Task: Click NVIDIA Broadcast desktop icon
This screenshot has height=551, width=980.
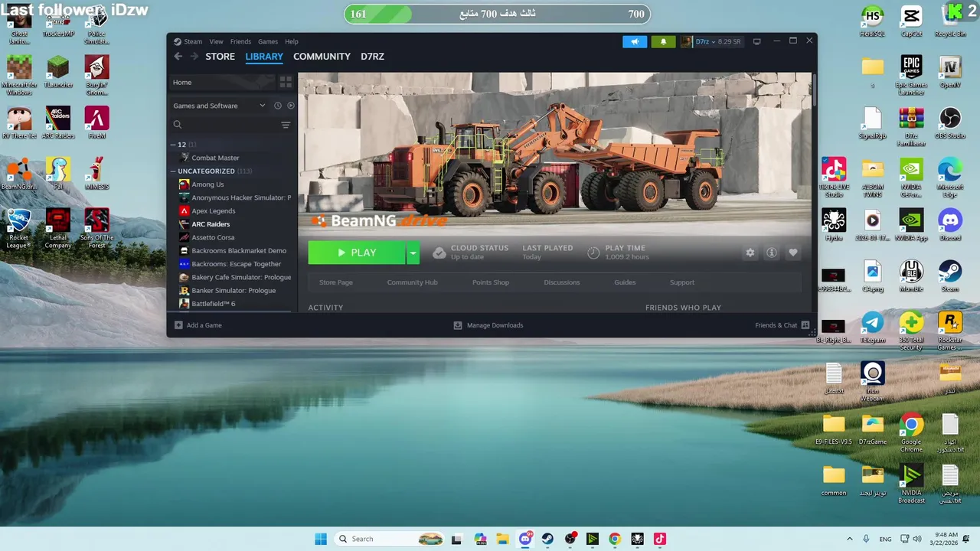Action: [911, 483]
